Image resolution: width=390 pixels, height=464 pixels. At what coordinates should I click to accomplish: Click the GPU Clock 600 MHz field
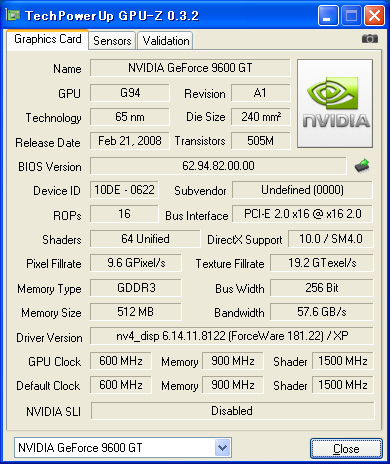121,361
